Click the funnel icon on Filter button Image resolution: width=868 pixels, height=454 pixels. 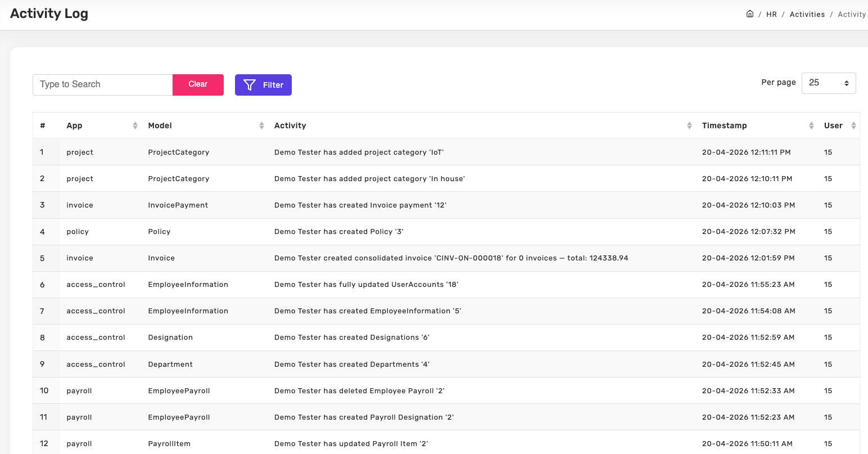[250, 85]
